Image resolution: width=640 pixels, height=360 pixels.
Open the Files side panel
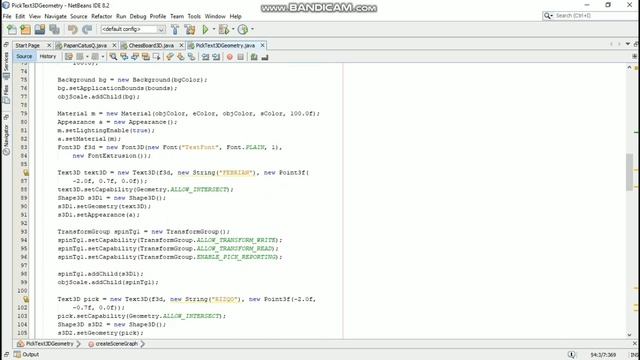6,94
